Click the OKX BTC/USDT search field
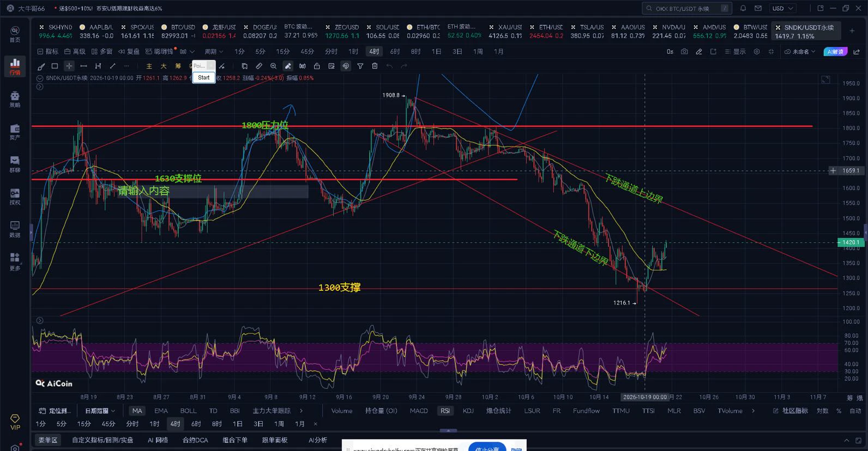Screen dimensions: 868x451 (x=686, y=8)
